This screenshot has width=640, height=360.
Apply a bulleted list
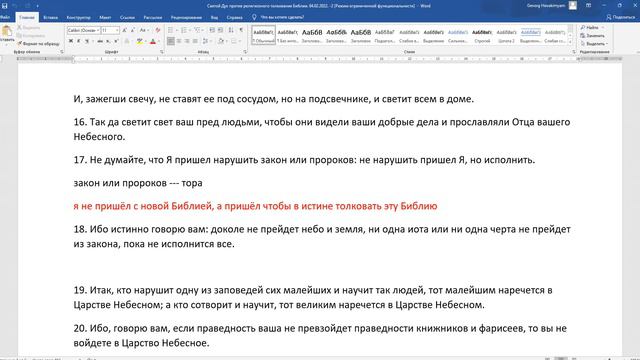[170, 30]
